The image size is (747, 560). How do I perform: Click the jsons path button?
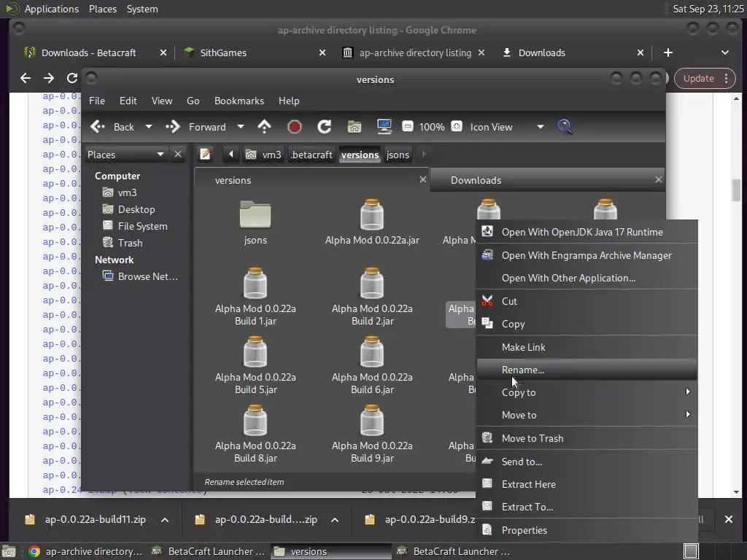398,155
